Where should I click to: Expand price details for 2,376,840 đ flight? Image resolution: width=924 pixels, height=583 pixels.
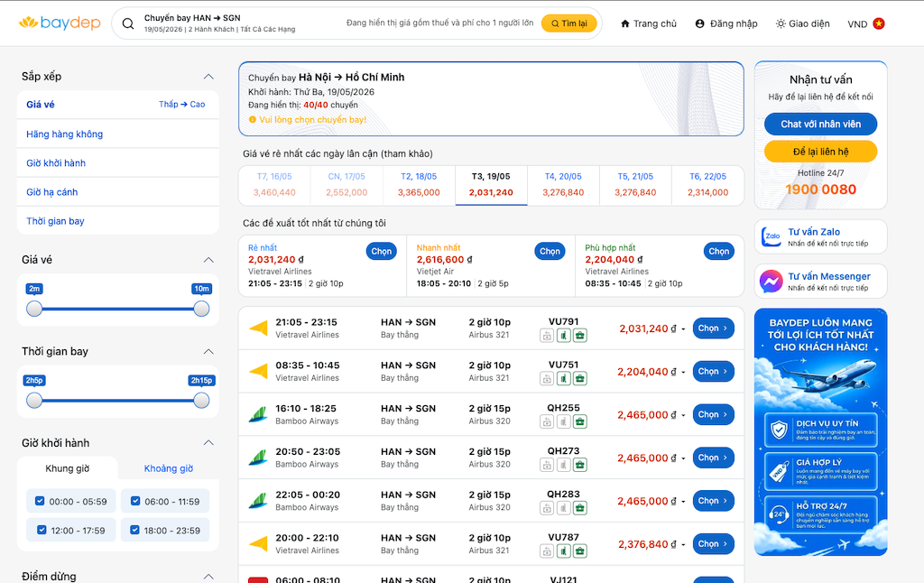684,545
